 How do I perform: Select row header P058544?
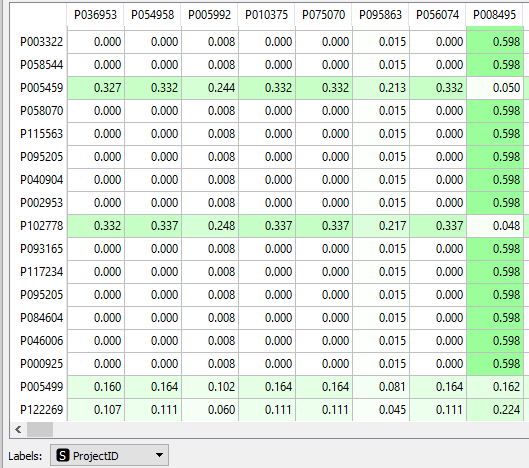coord(39,65)
